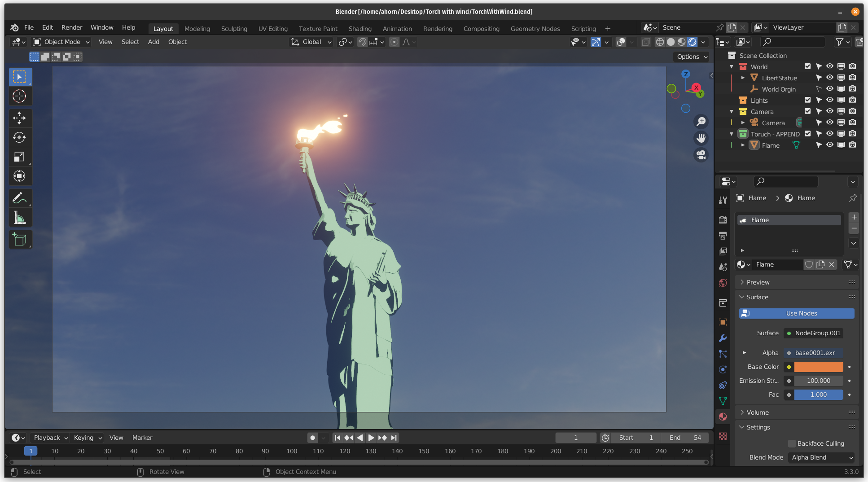The image size is (868, 482).
Task: Click the Use Nodes button
Action: pyautogui.click(x=797, y=313)
